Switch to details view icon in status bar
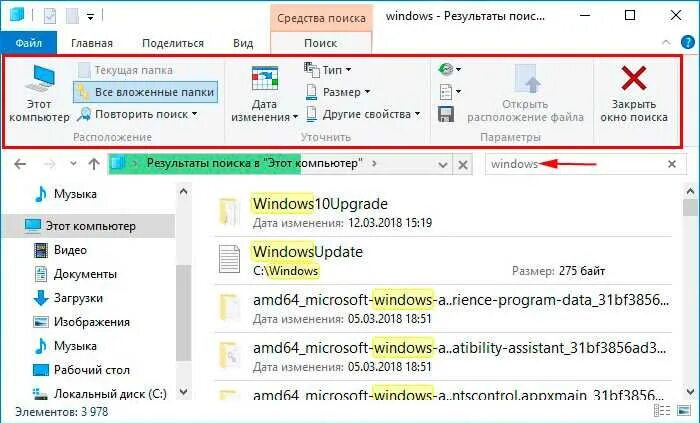Image resolution: width=700 pixels, height=423 pixels. (x=662, y=411)
